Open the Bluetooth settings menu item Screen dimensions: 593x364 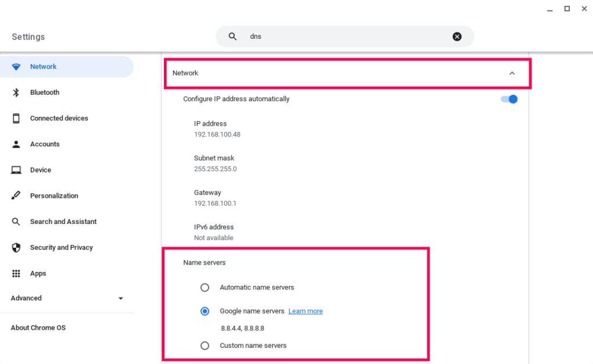pos(67,93)
